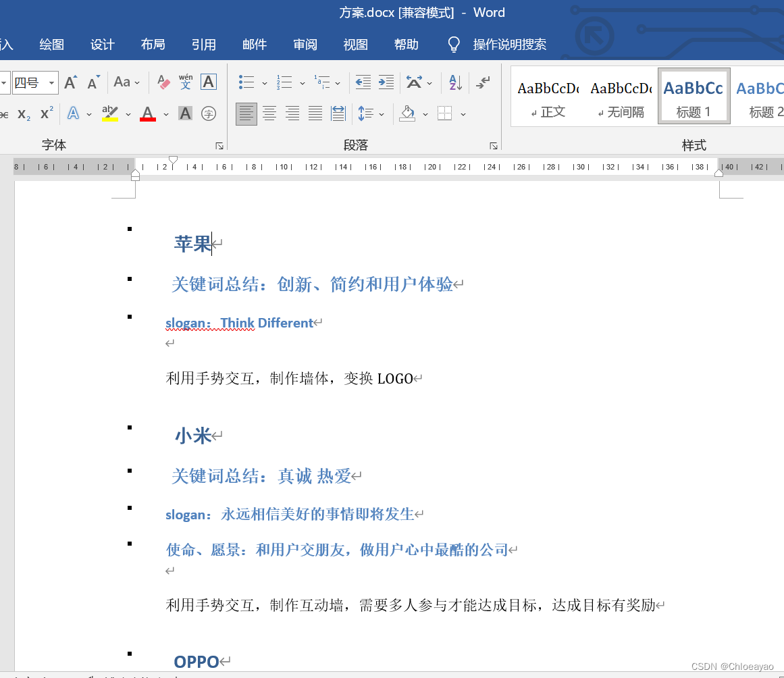Viewport: 784px width, 678px height.
Task: Expand the borders dropdown arrow
Action: (x=463, y=115)
